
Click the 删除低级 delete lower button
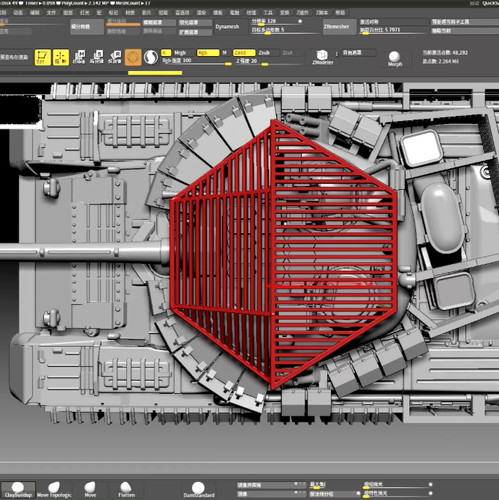tap(123, 31)
